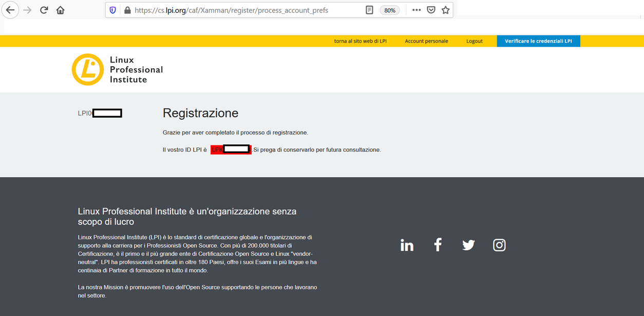Open page actions three-dot menu
The image size is (644, 316).
tap(416, 10)
